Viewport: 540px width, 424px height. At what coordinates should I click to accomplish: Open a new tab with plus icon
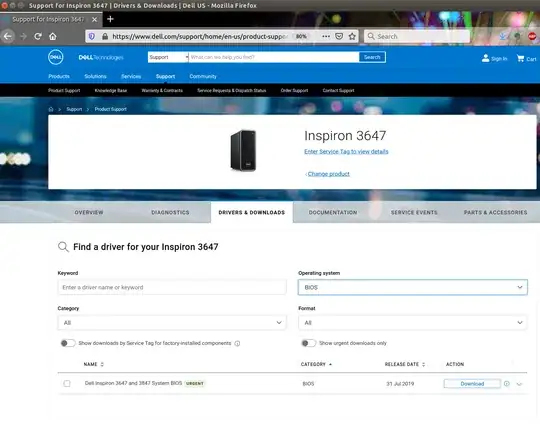tap(110, 19)
